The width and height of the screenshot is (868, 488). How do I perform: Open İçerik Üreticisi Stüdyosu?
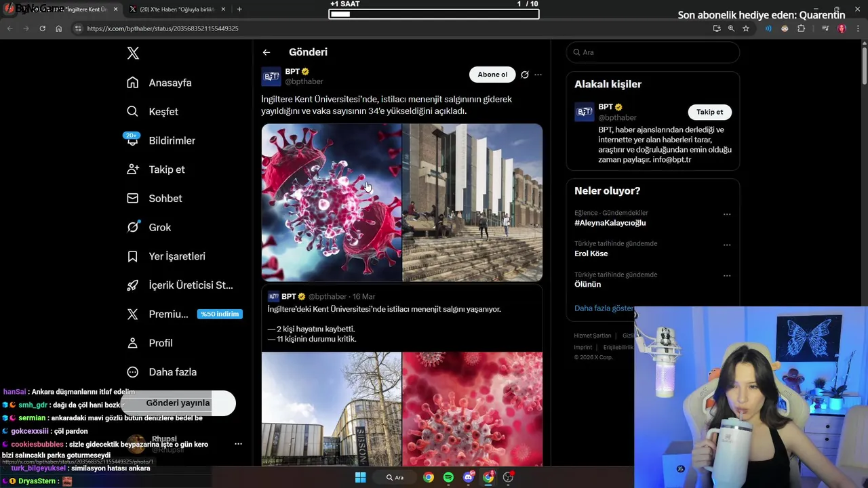[x=180, y=285]
